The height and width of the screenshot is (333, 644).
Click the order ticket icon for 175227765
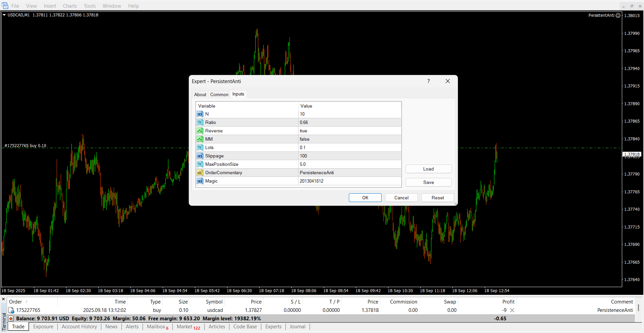11,310
